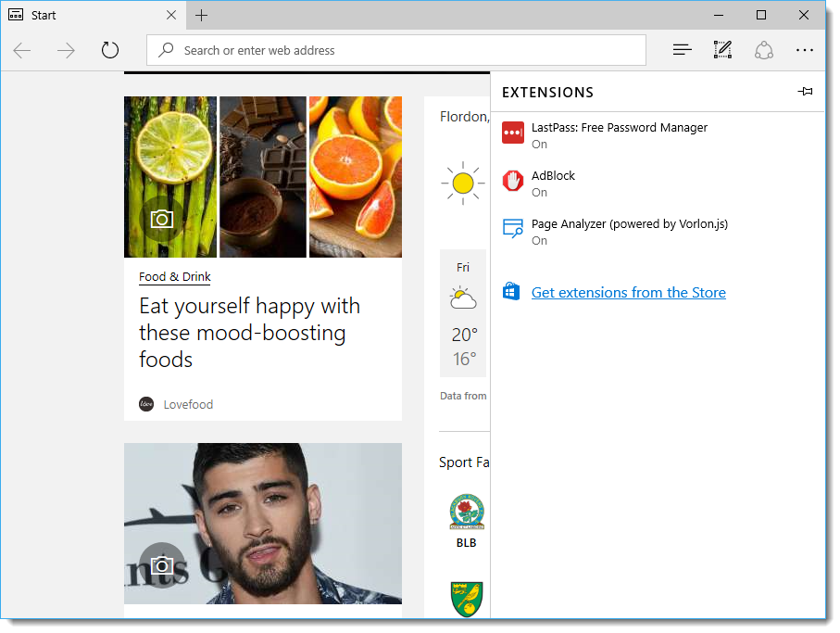Click the back navigation arrow
840x633 pixels.
coord(22,50)
